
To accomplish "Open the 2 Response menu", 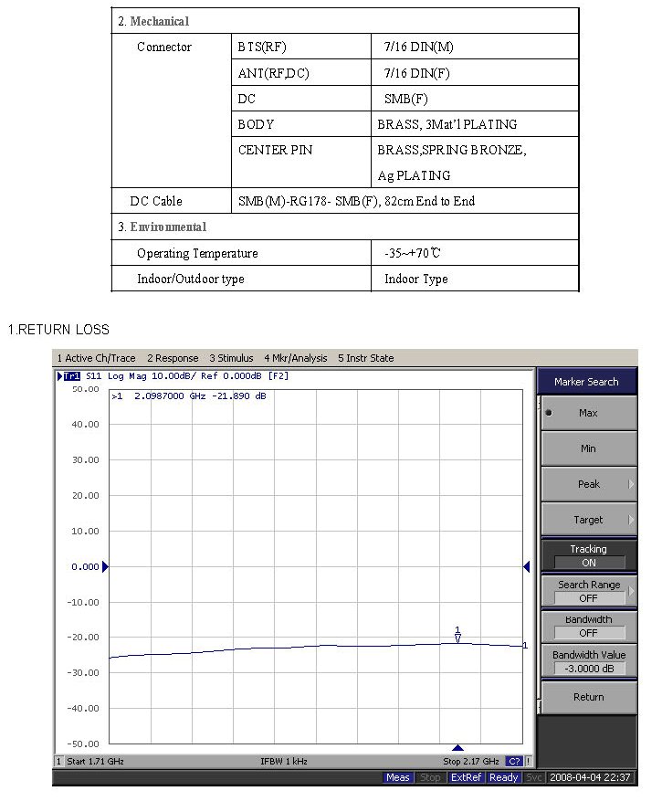I will click(x=173, y=358).
